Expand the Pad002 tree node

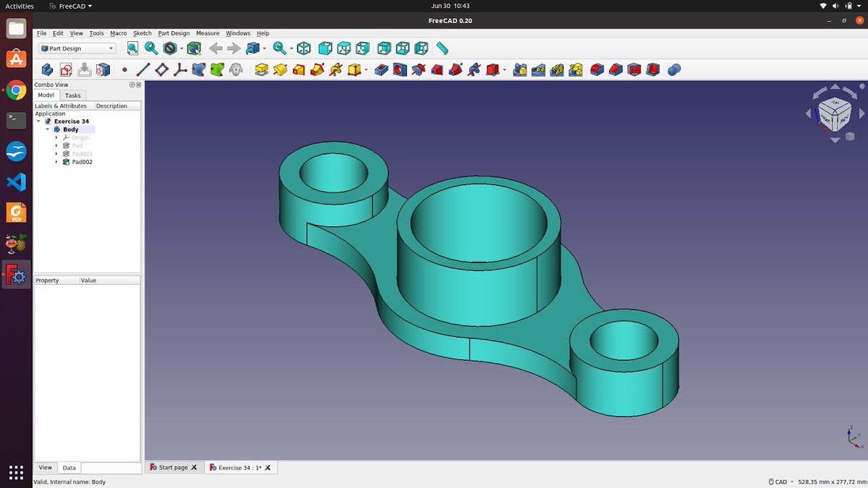[x=56, y=162]
